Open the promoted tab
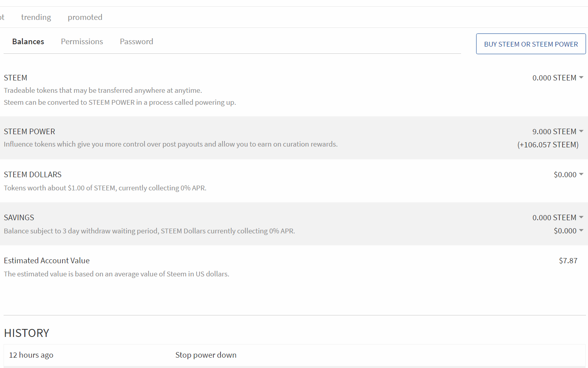588x368 pixels. 85,17
